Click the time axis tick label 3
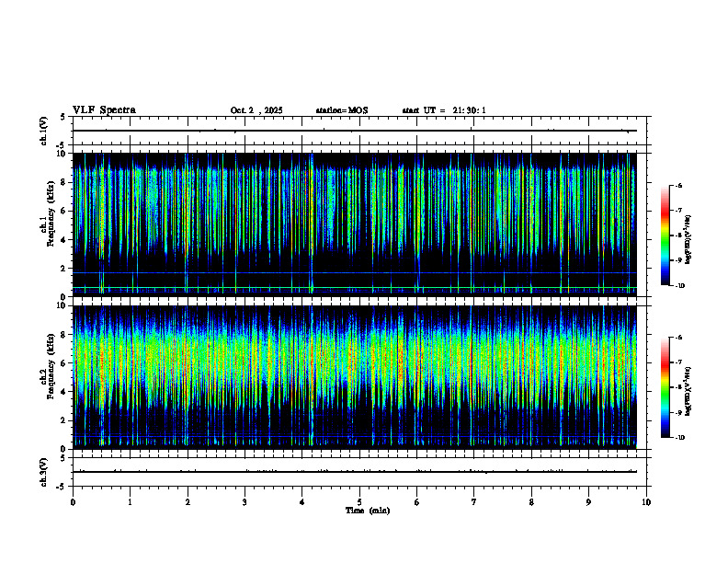Screen dimensions: 728x563 (x=245, y=502)
